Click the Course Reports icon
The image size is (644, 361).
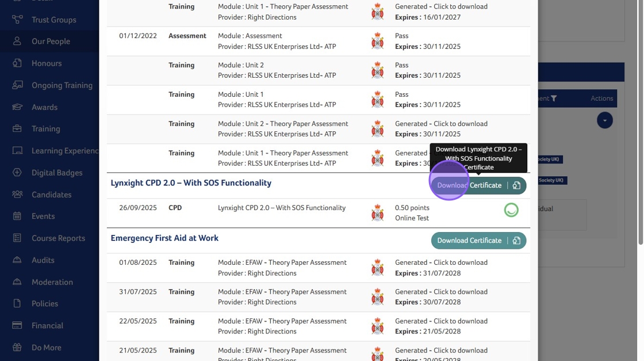17,238
